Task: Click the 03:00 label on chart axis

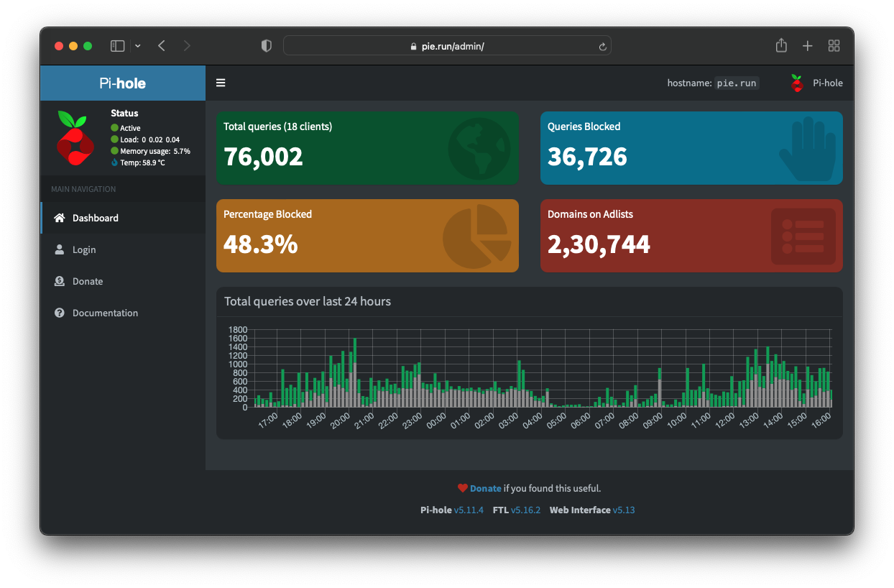Action: point(509,420)
